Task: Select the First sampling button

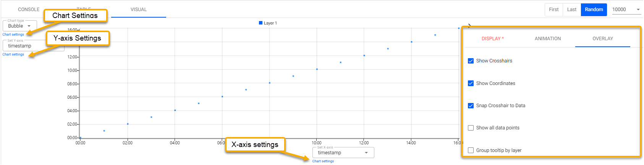Action: tap(554, 10)
